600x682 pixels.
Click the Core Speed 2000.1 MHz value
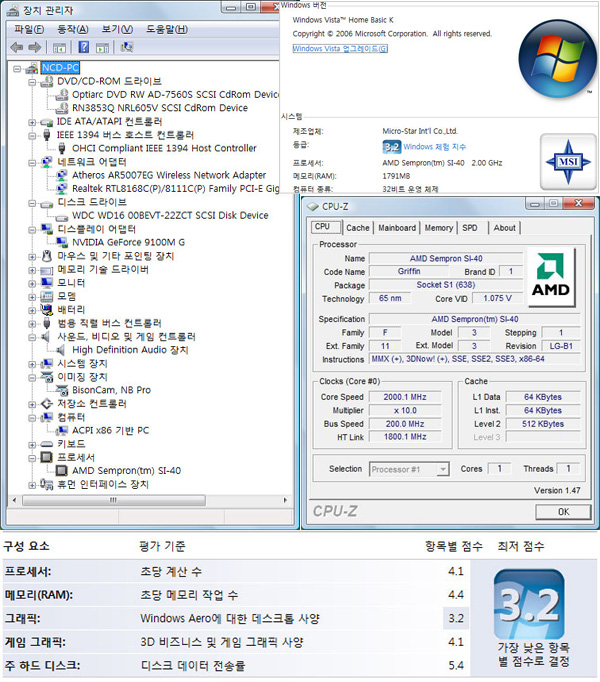coord(405,397)
